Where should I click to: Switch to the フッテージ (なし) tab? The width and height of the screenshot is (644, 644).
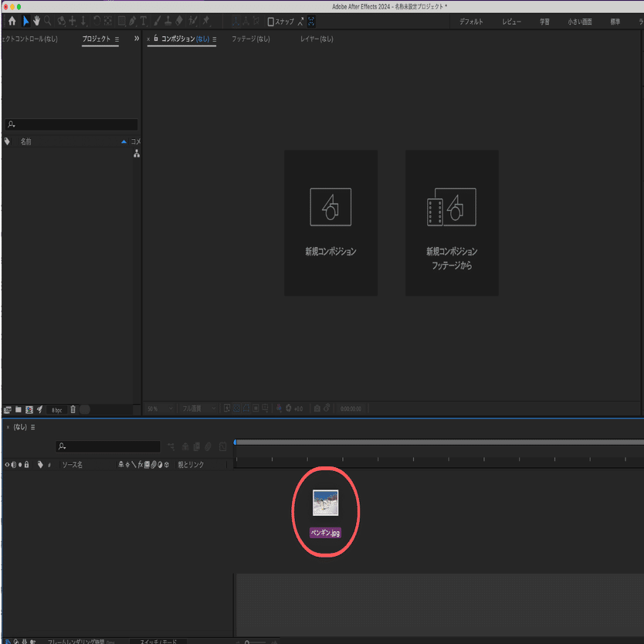click(251, 39)
